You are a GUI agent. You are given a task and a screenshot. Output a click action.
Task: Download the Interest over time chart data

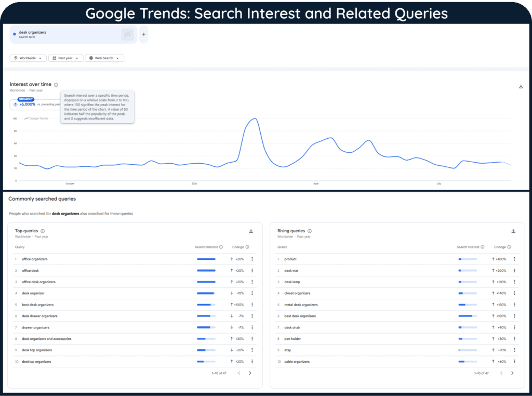[x=521, y=87]
